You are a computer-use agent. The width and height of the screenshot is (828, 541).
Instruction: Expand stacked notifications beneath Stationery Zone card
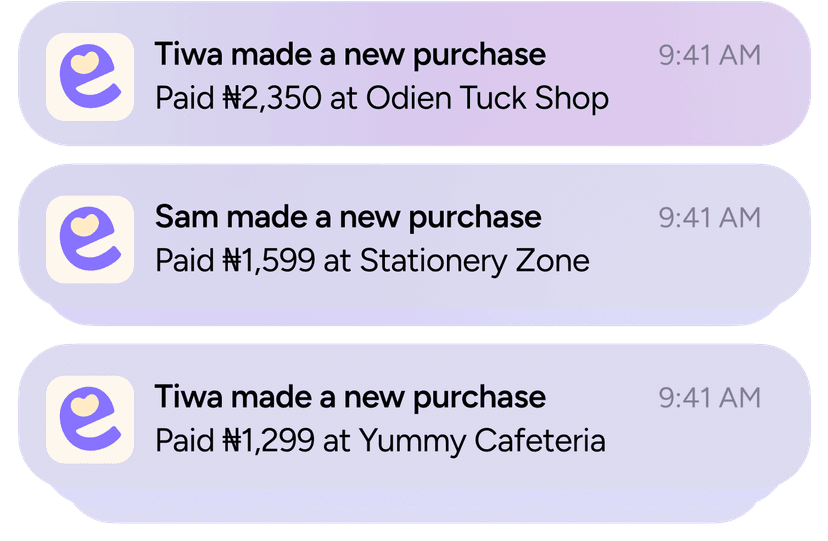415,317
